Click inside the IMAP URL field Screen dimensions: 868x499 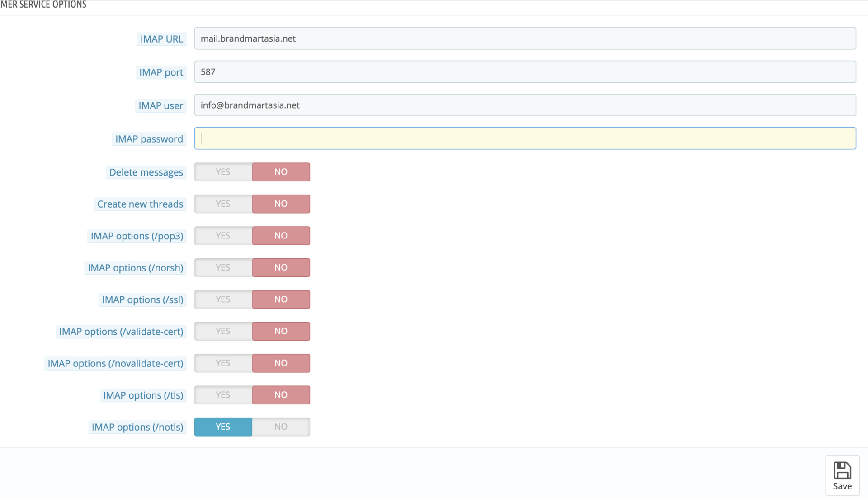(x=524, y=38)
